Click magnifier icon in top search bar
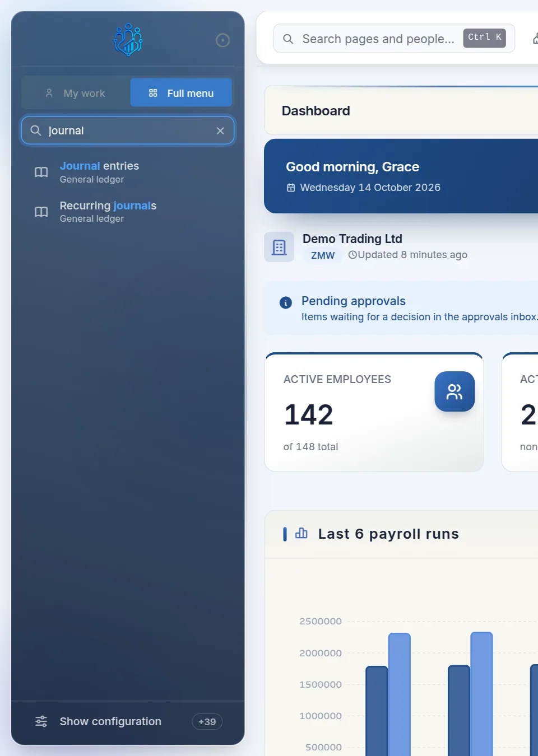 pyautogui.click(x=288, y=39)
